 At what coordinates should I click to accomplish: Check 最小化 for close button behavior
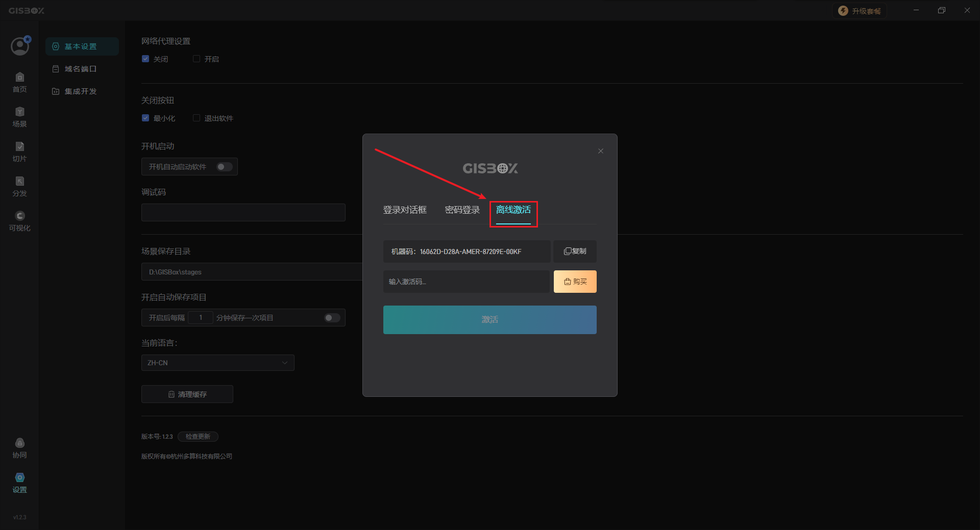[145, 118]
